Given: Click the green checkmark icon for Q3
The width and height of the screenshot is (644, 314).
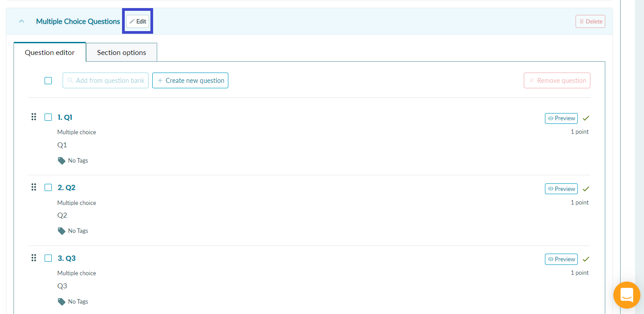Looking at the screenshot, I should [x=586, y=259].
